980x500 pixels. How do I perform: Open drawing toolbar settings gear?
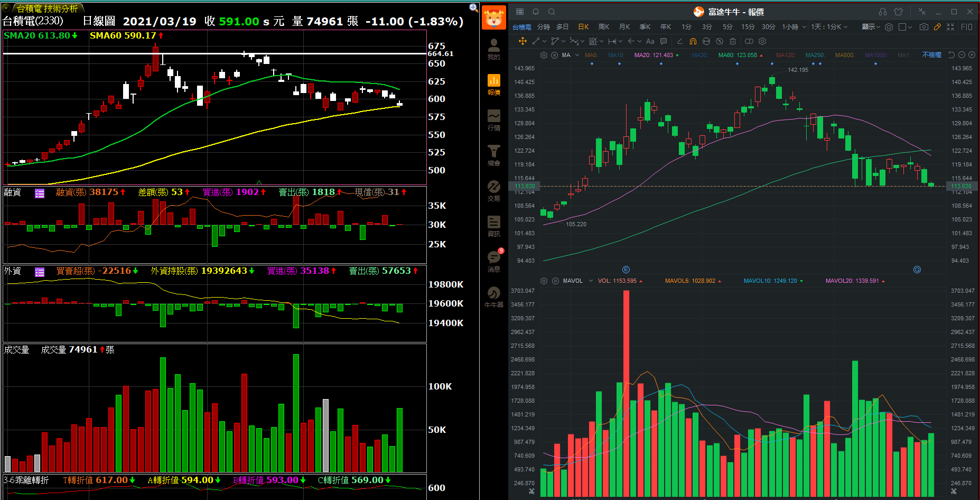coord(762,41)
